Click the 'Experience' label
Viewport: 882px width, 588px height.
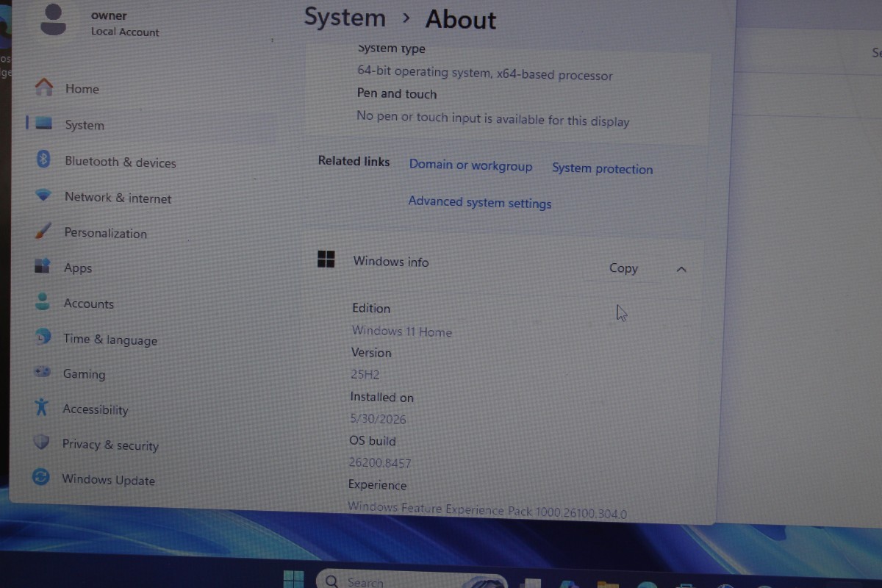coord(377,485)
